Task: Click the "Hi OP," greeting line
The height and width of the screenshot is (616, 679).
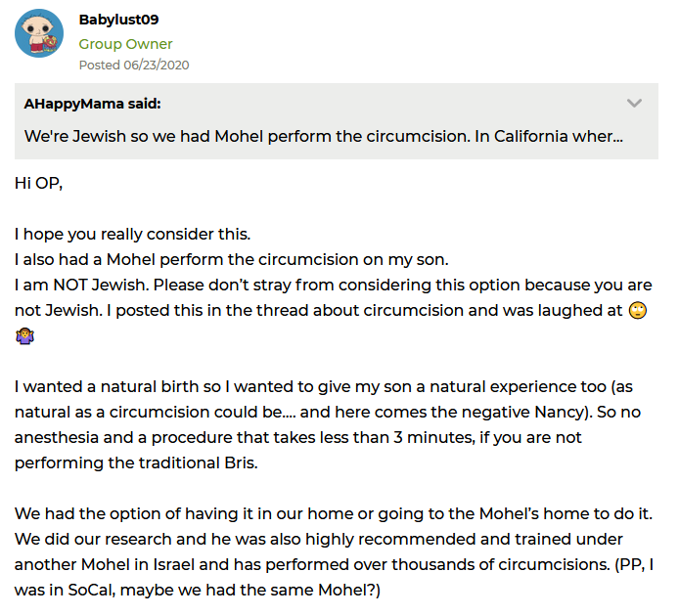Action: tap(39, 183)
